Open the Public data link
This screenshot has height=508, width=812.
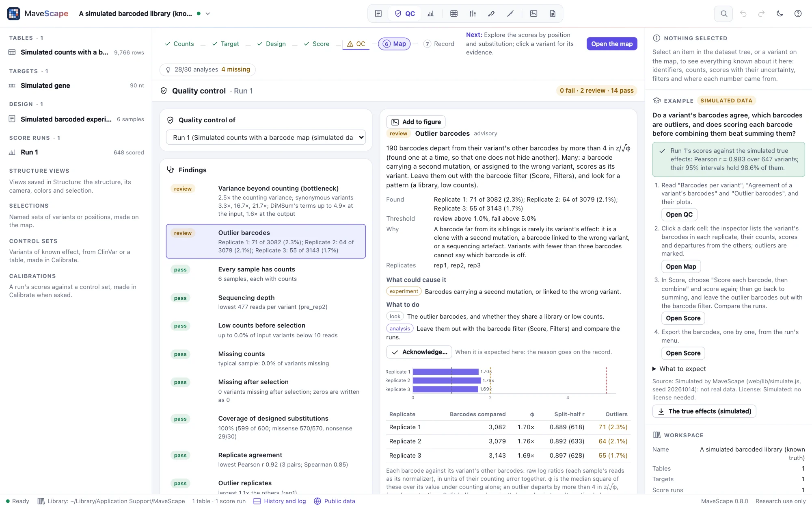pos(335,501)
